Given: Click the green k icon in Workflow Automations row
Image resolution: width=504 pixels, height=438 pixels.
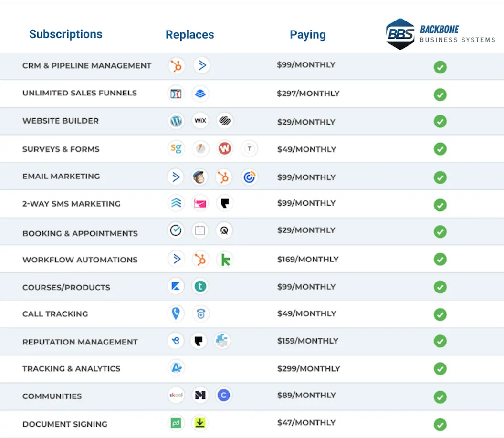Looking at the screenshot, I should click(x=225, y=260).
